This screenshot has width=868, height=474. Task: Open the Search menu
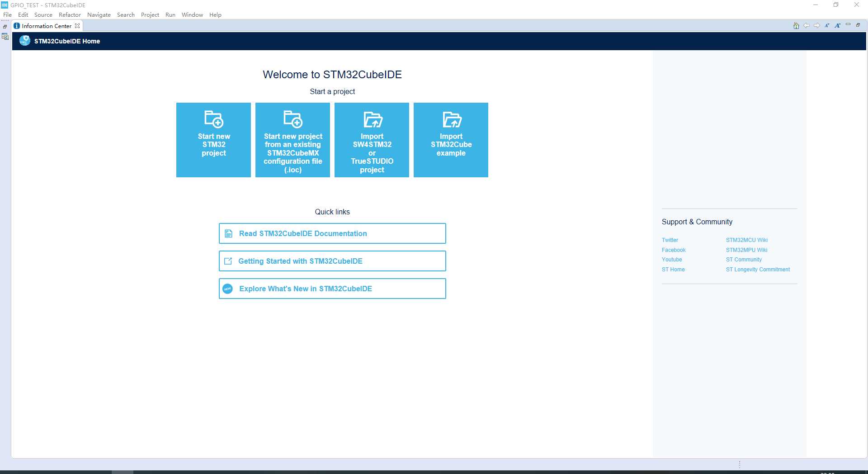(126, 14)
